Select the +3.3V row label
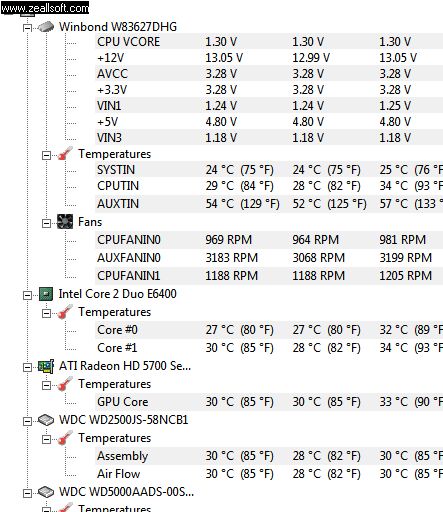 pos(112,90)
